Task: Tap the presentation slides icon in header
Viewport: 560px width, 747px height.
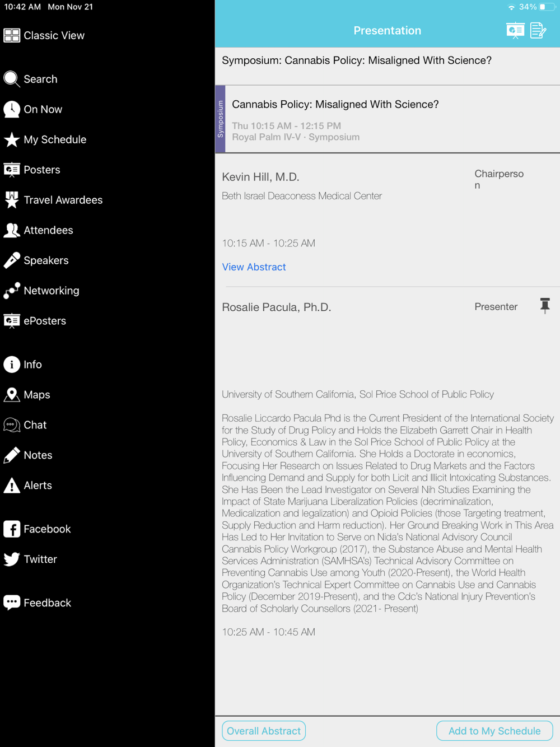Action: pos(515,30)
